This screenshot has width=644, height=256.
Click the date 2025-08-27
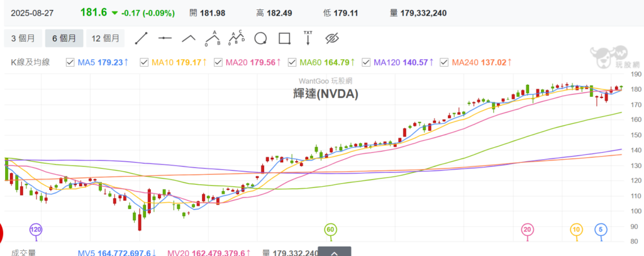coord(32,13)
